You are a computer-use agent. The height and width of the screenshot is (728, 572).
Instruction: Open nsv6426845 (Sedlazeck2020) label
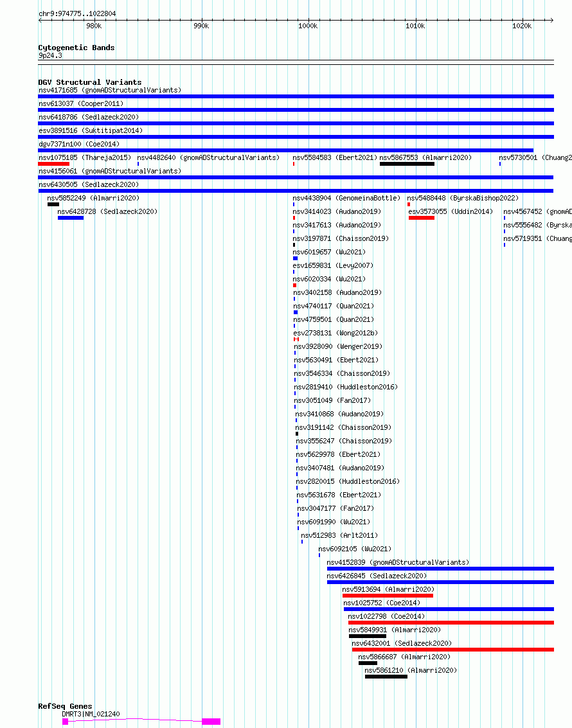[377, 575]
